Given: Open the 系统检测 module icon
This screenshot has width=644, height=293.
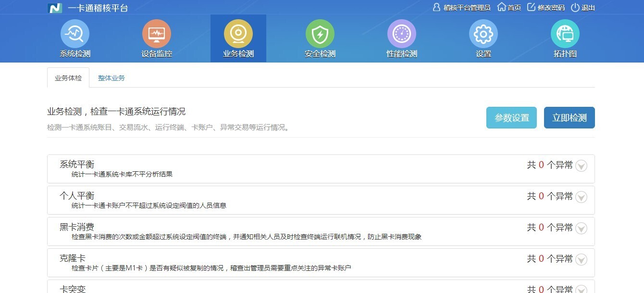Looking at the screenshot, I should tap(74, 34).
